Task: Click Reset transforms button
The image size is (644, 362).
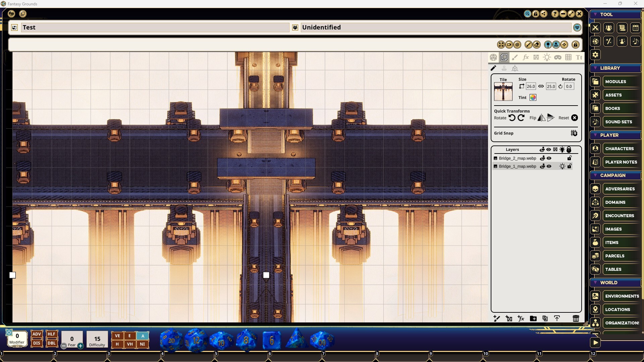Action: point(574,118)
